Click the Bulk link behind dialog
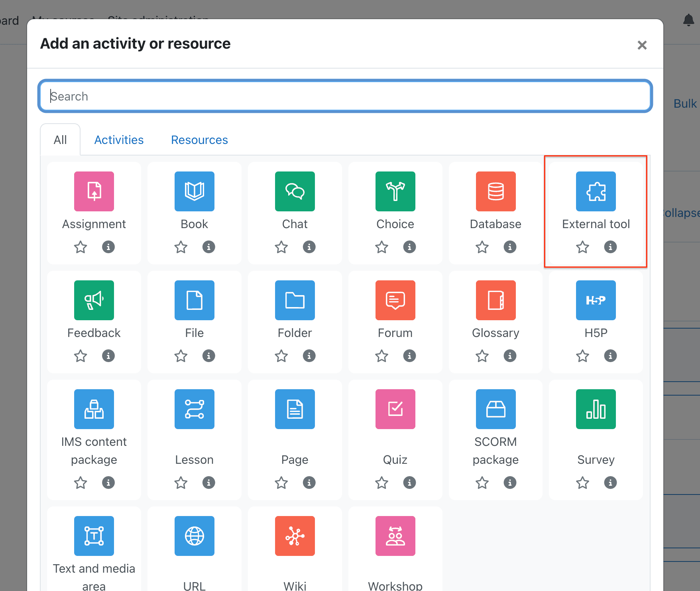Viewport: 700px width, 591px height. [685, 104]
